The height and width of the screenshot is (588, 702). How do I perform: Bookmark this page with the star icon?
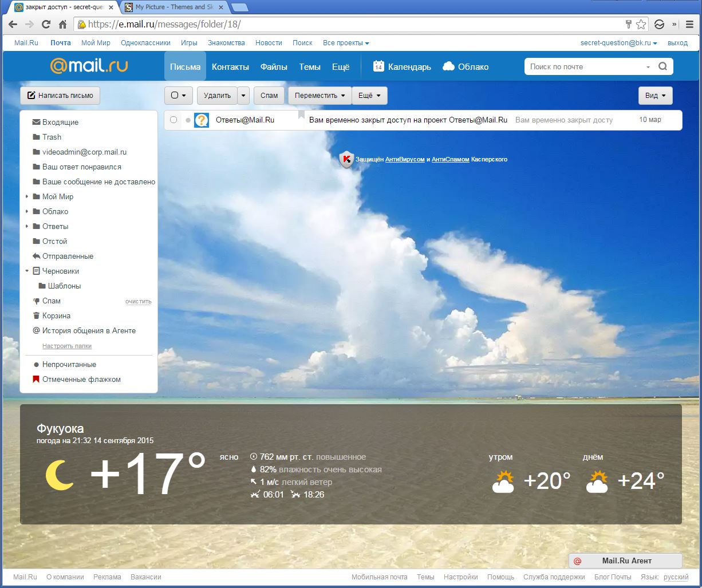coord(641,25)
